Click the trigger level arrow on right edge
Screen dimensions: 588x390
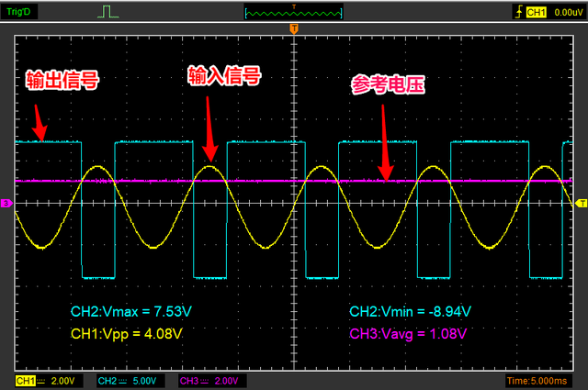(x=581, y=202)
